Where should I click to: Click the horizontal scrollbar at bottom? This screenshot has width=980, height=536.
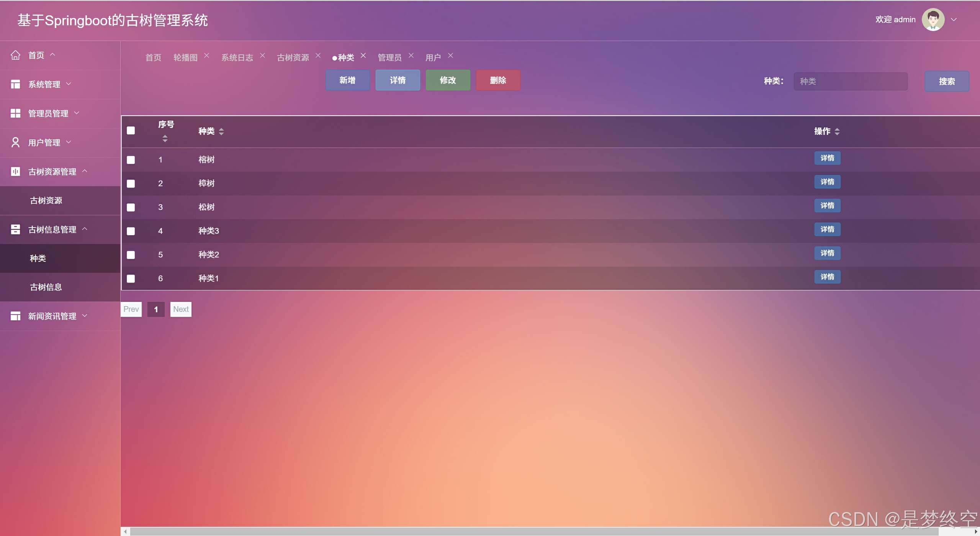point(534,531)
